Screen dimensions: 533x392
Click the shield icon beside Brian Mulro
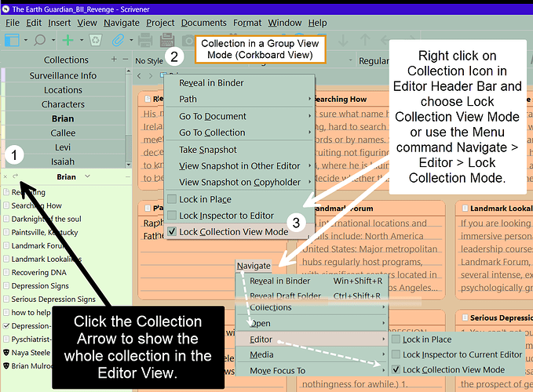tap(6, 366)
